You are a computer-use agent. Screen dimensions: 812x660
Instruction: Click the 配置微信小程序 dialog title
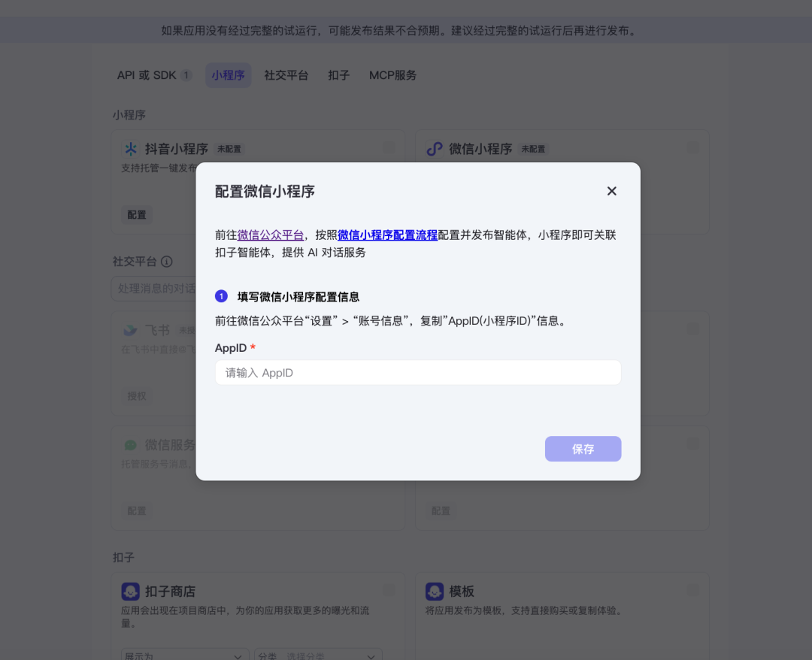click(x=265, y=192)
